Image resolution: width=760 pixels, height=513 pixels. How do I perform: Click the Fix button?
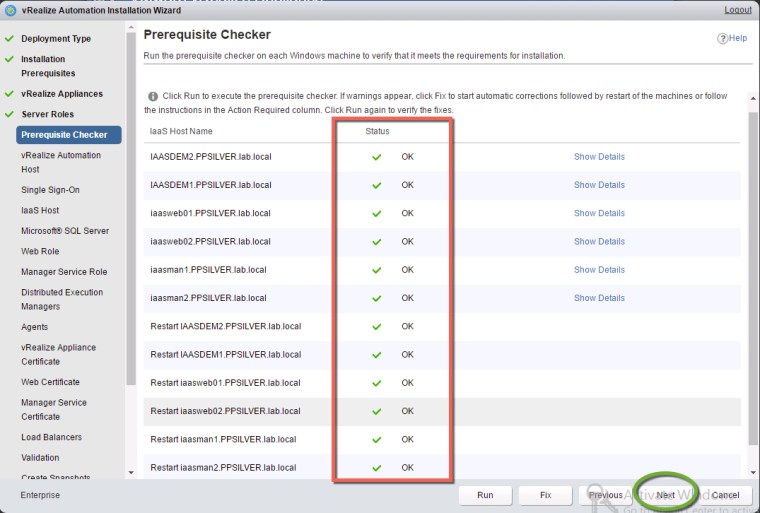(545, 495)
